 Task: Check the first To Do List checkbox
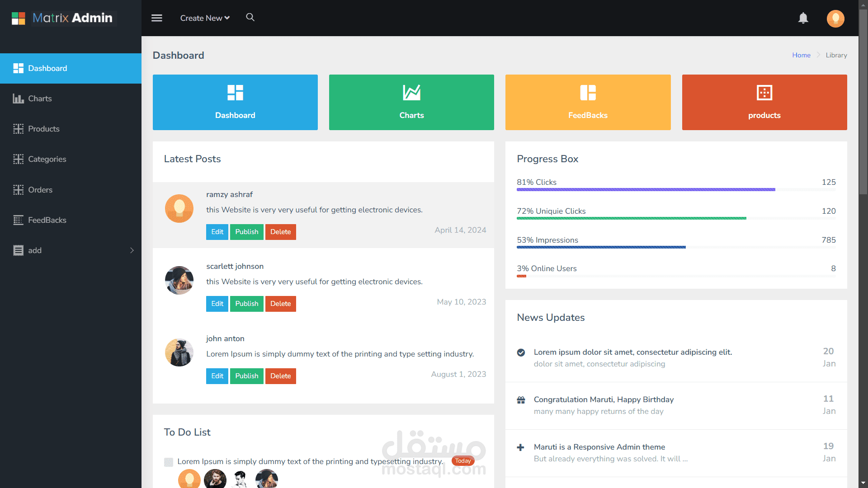click(x=169, y=462)
